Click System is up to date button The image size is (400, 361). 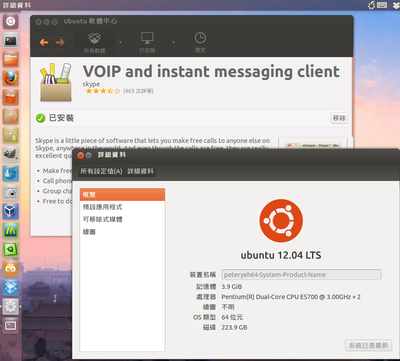[368, 345]
